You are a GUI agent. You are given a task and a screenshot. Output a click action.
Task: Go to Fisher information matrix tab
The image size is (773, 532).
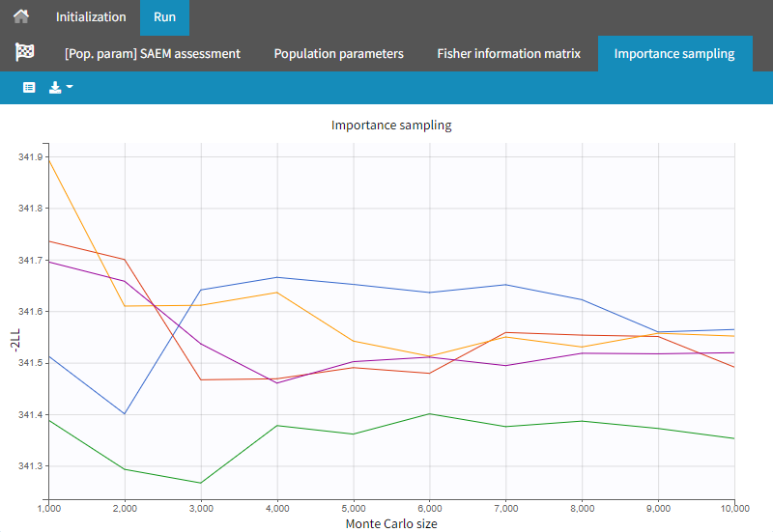point(508,53)
